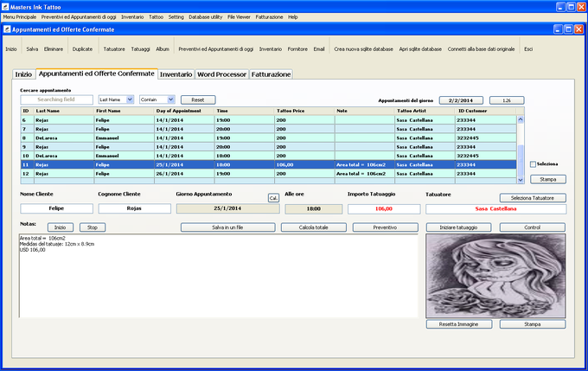Switch to the Fatturazione tab

click(x=271, y=74)
